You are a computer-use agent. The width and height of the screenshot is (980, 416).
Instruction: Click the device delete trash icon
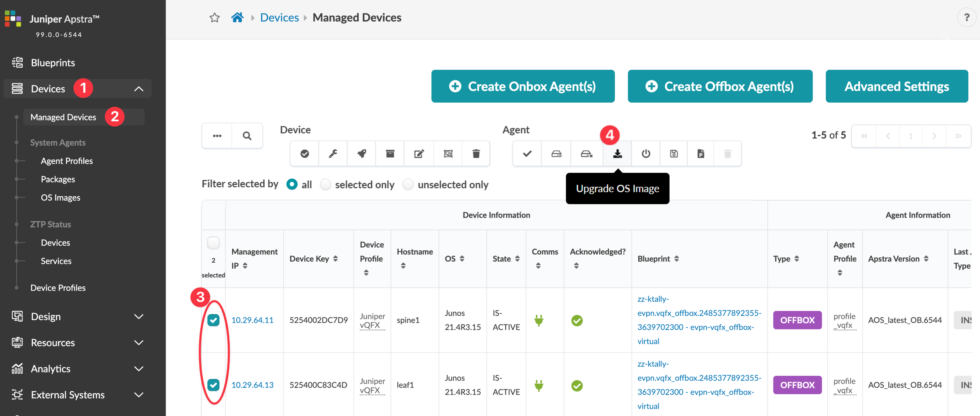pos(476,154)
